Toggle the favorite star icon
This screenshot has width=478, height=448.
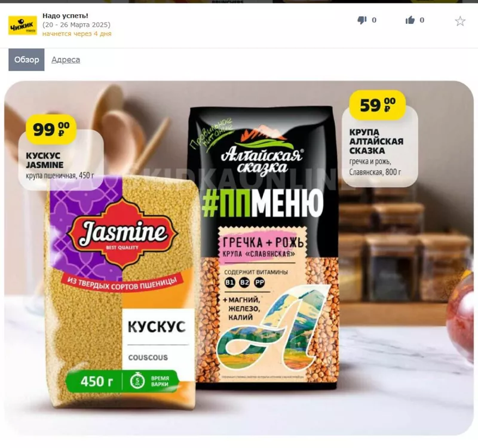click(460, 22)
